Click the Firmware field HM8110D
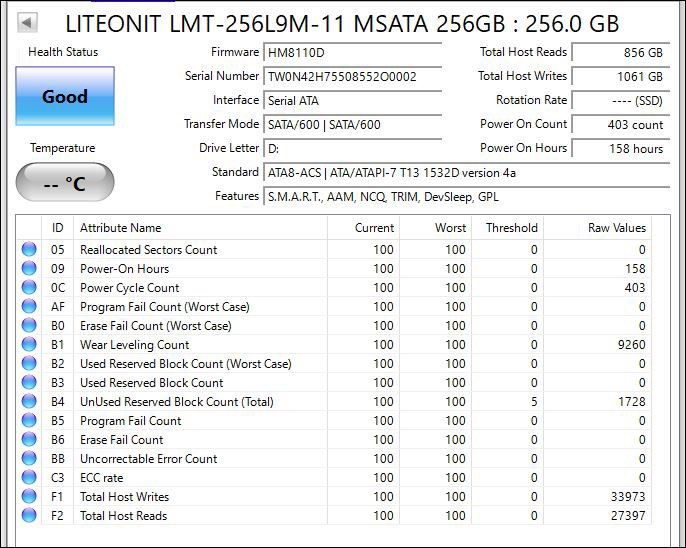Viewport: 686px width, 548px height. coord(353,52)
